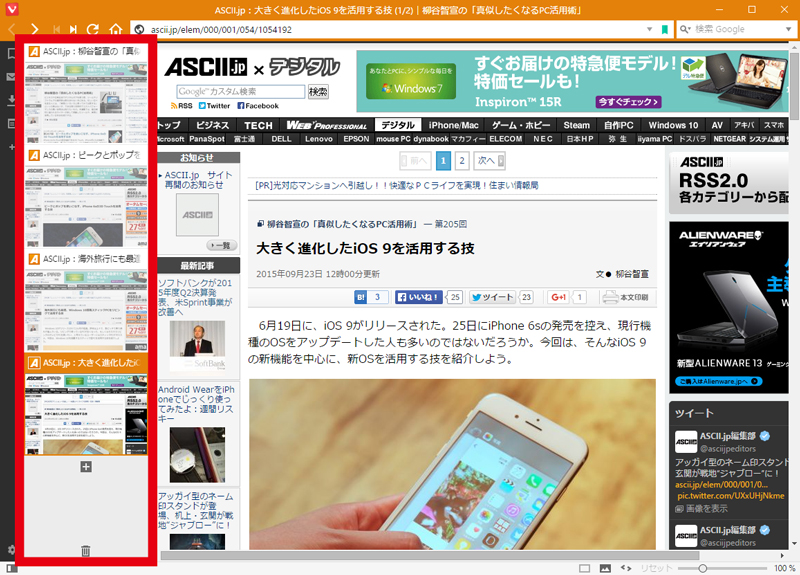Click the 次へ next page button
Viewport: 800px width, 575px height.
[489, 161]
